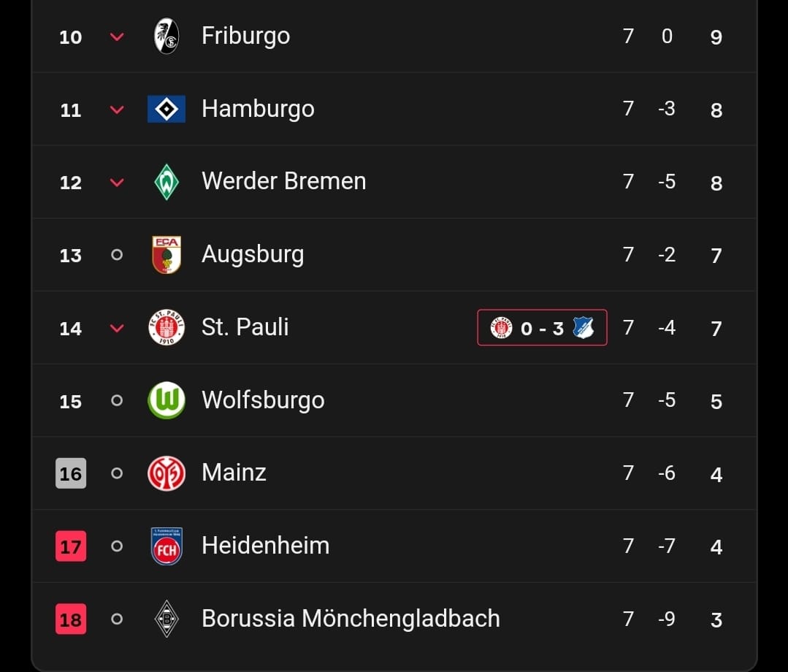This screenshot has height=672, width=788.
Task: Open the Wolfsburgo team page
Action: click(263, 400)
